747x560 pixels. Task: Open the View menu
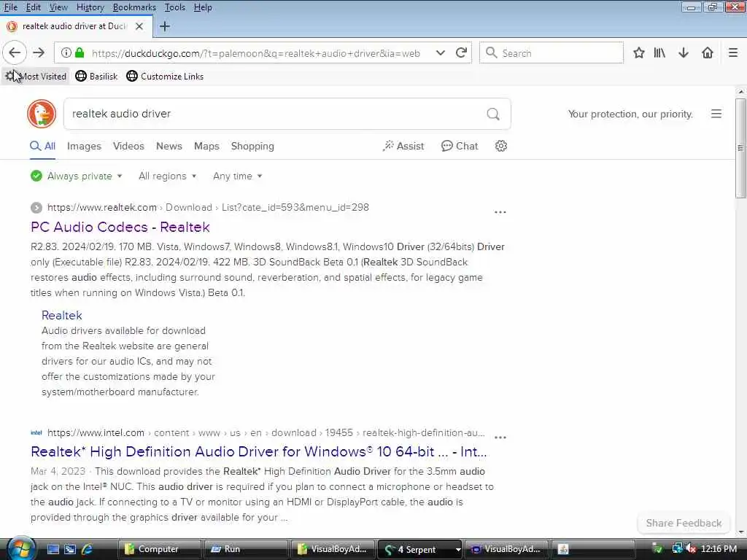[58, 7]
